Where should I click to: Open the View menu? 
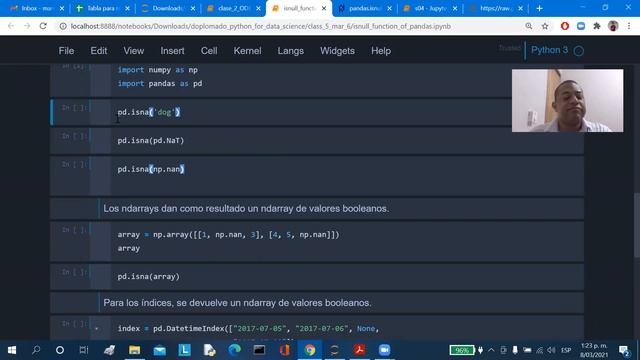(133, 51)
